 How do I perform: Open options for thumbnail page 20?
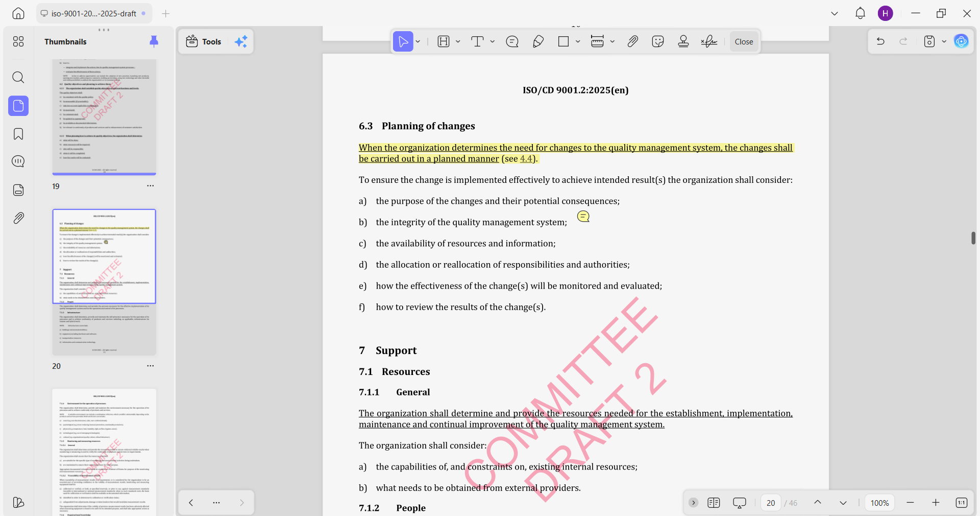coord(150,366)
